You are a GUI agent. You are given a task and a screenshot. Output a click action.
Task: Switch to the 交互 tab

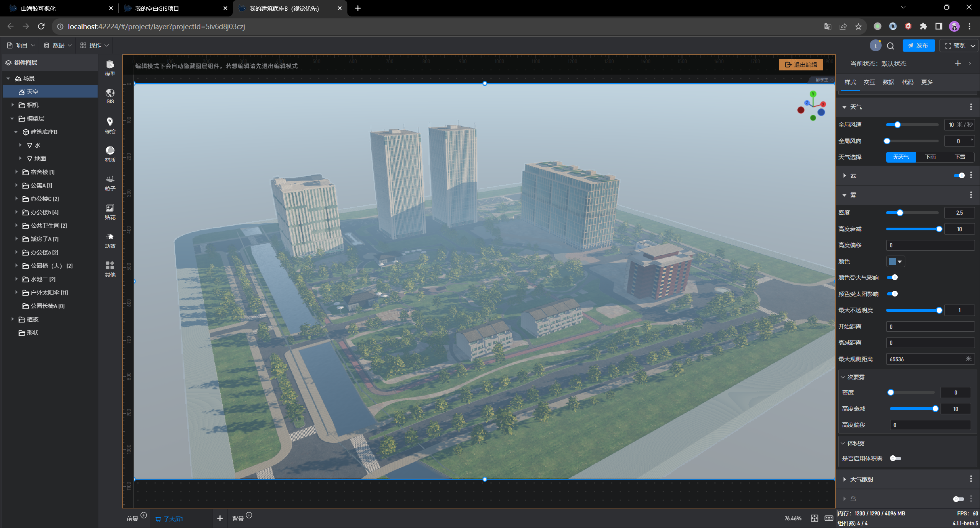(x=869, y=82)
